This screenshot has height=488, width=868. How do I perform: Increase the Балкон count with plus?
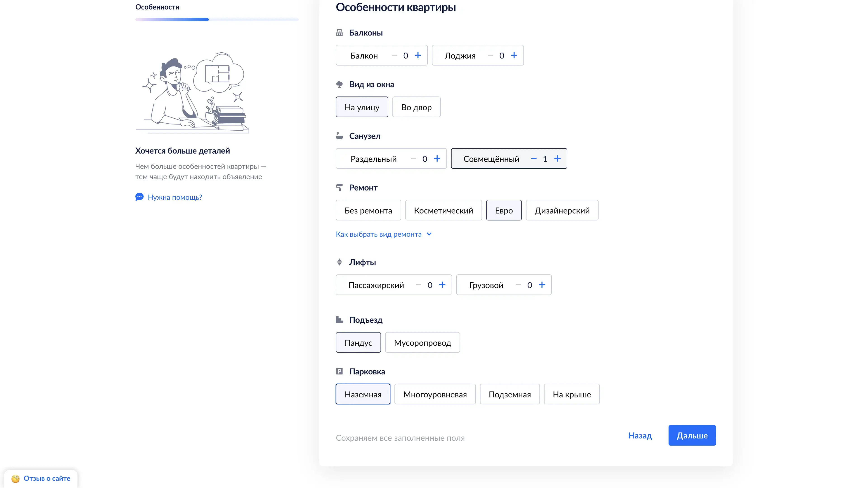(x=418, y=55)
